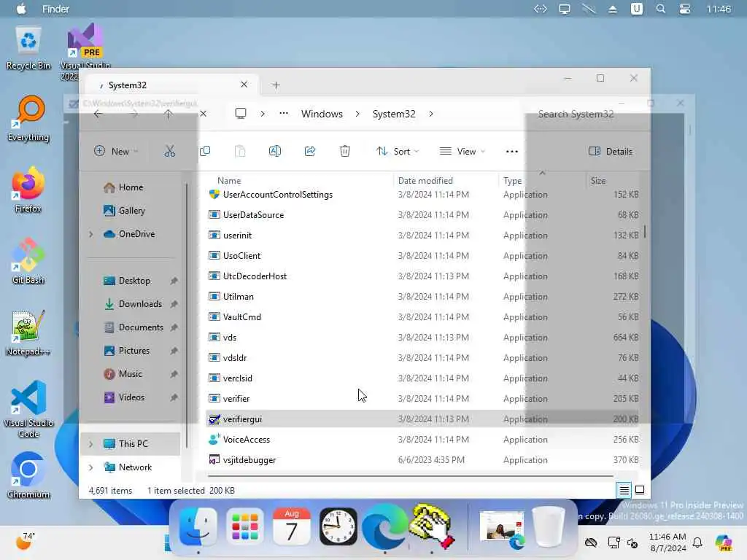Viewport: 747px width, 560px height.
Task: Open Finder menu in menu bar
Action: (55, 9)
